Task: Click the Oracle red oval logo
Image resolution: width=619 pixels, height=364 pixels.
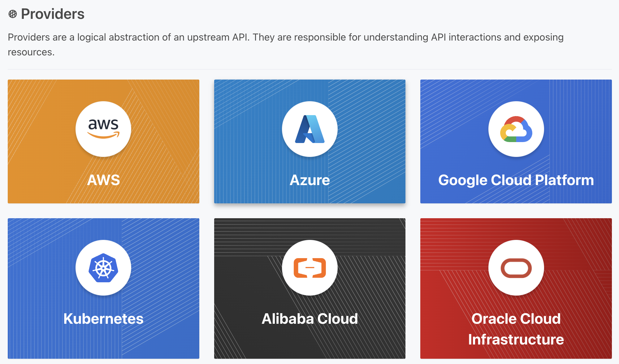Action: 516,268
